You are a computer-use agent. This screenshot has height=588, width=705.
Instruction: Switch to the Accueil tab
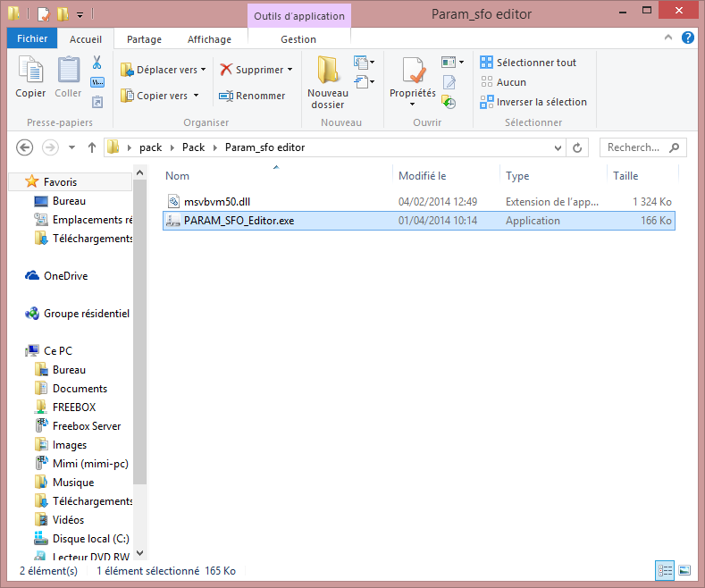coord(86,39)
